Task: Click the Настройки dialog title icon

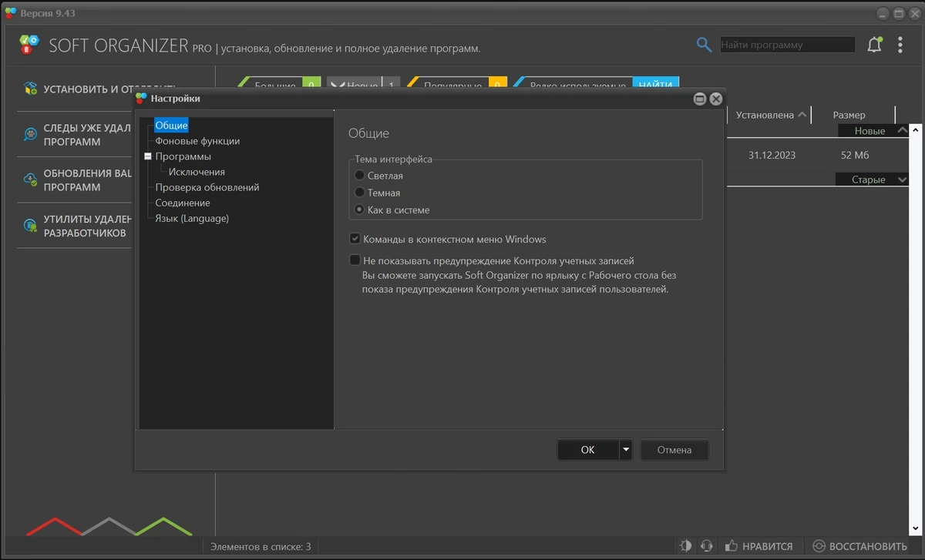Action: click(141, 98)
